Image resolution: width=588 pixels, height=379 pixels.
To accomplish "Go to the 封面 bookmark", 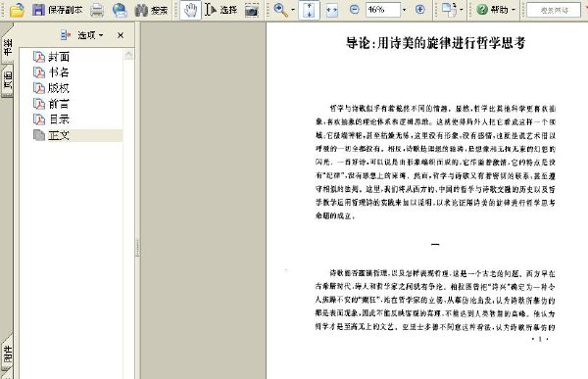I will coord(59,57).
